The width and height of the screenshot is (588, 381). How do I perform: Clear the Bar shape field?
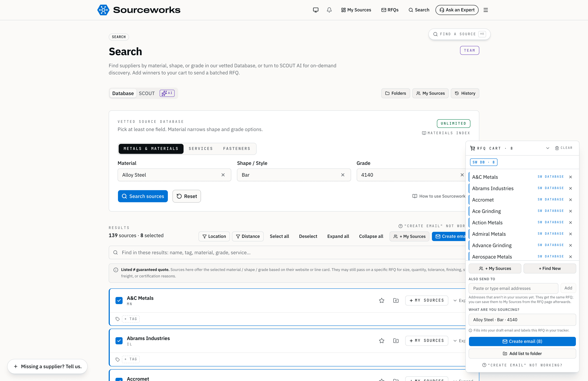(x=342, y=175)
